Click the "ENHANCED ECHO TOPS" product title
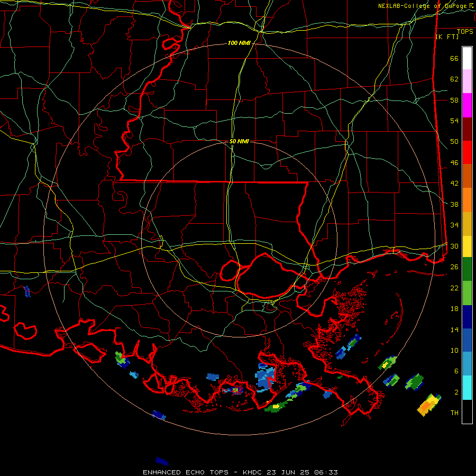Image resolution: width=476 pixels, height=476 pixels. pos(186,472)
